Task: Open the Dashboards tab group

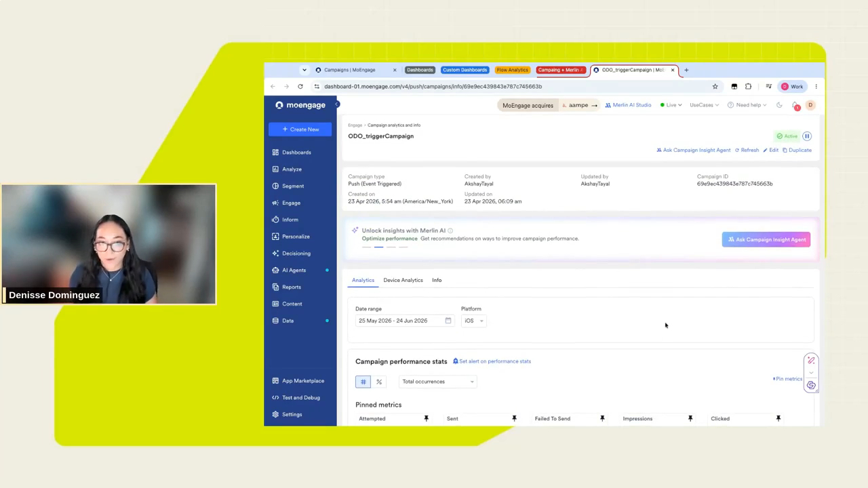Action: [x=420, y=70]
